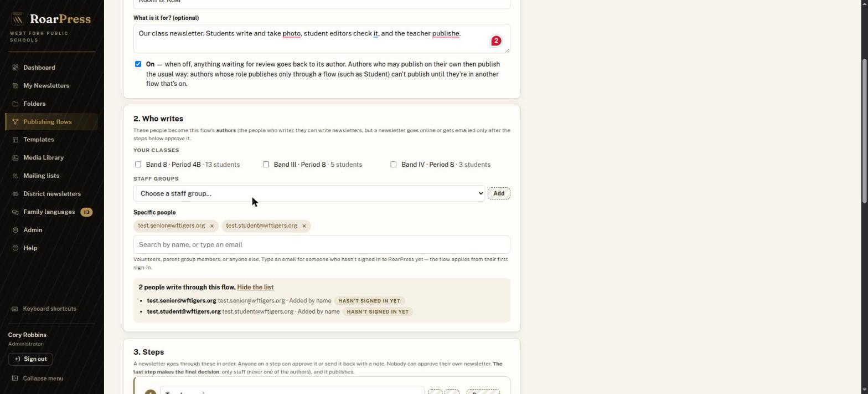The width and height of the screenshot is (868, 394).
Task: Collapse the sidebar menu
Action: pyautogui.click(x=43, y=378)
